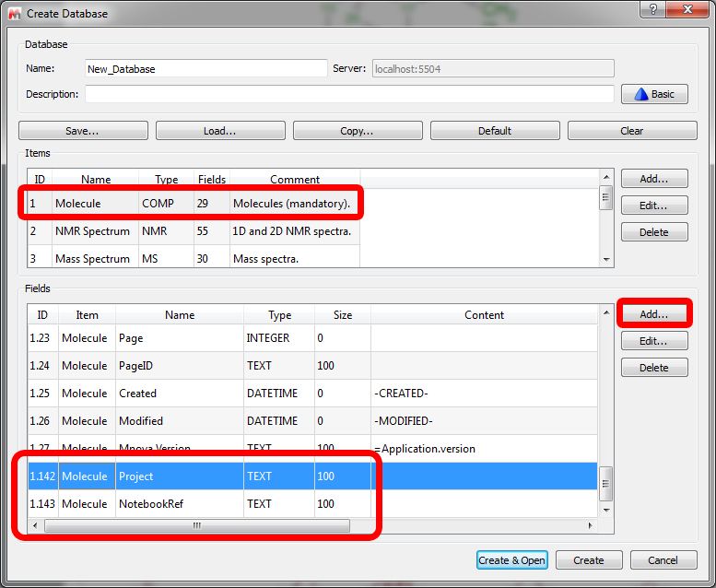Screen dimensions: 716x588
Task: Sort Items by Name column header
Action: [x=96, y=179]
